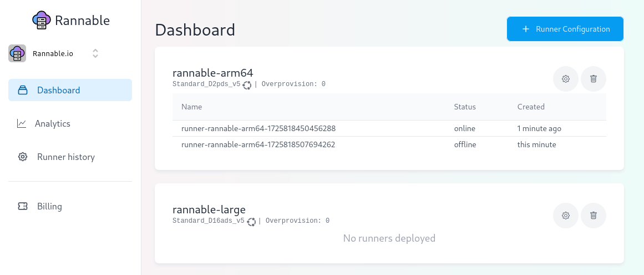Select runner ending in 450456288

[x=258, y=128]
